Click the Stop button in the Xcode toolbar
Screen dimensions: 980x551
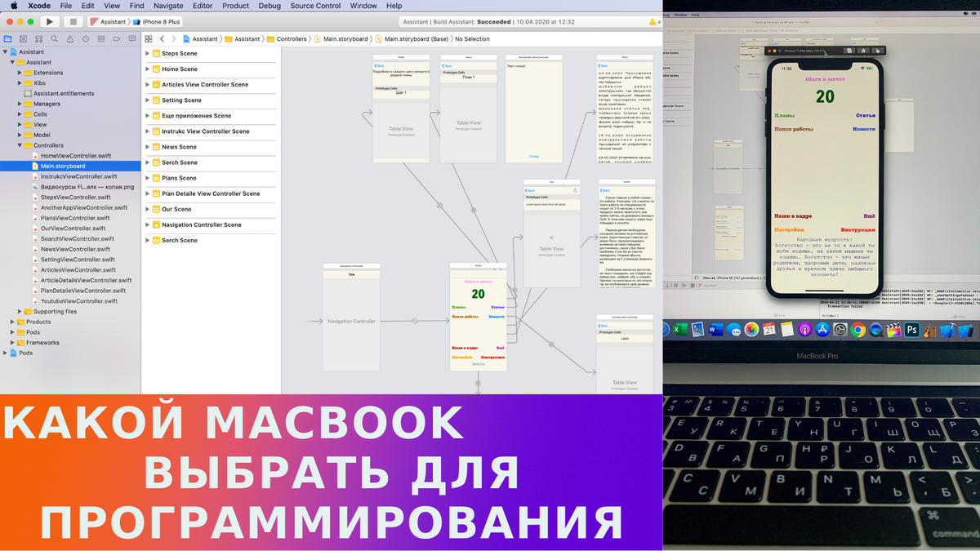(73, 22)
